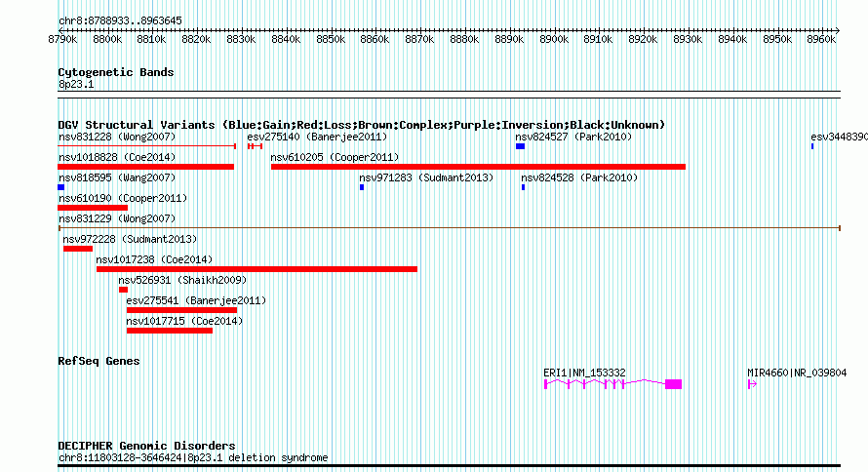This screenshot has width=868, height=472.
Task: Click the Cytogenetic Bands track title
Action: (116, 72)
